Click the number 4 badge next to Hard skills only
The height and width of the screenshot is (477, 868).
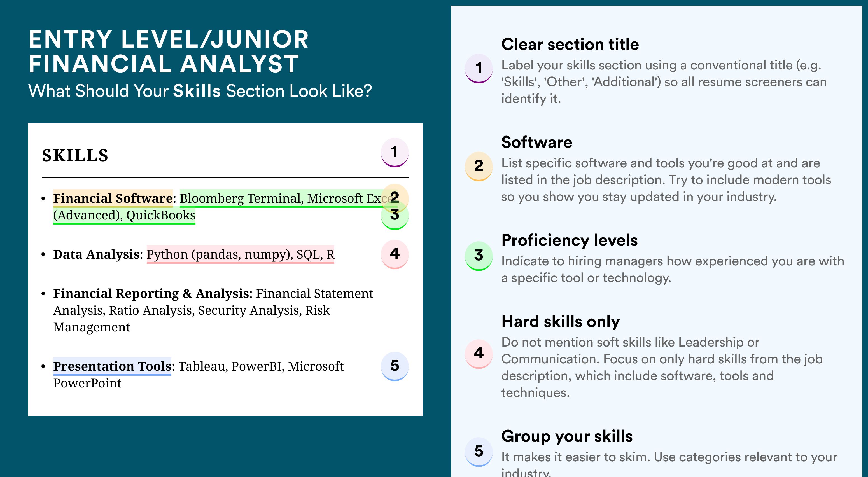[479, 354]
